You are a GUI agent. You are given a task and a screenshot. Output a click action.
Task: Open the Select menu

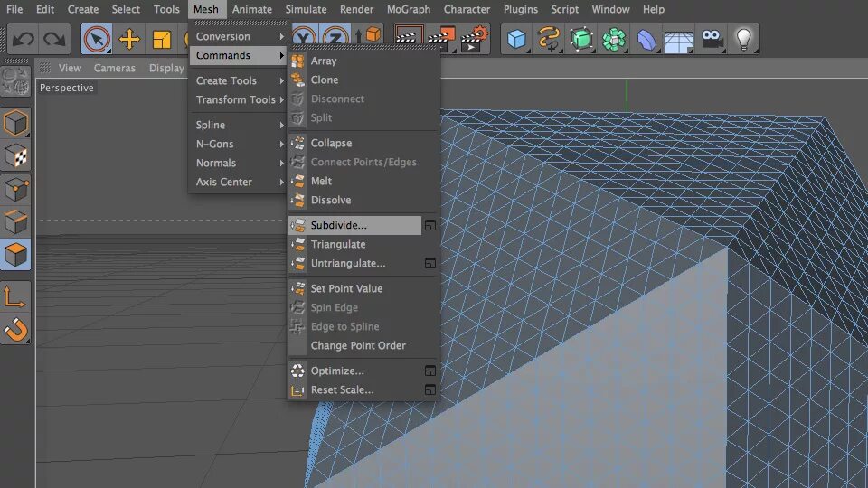pos(126,9)
